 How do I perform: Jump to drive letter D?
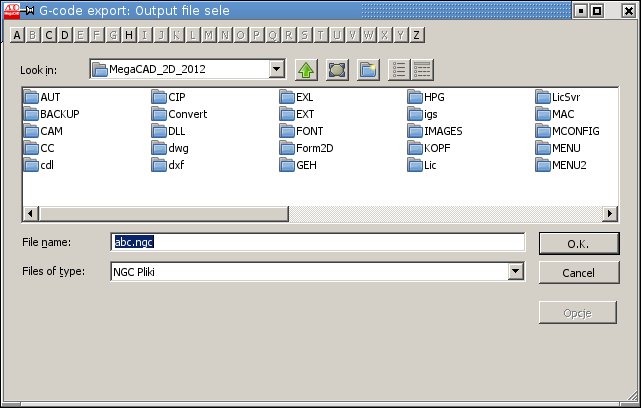pos(65,35)
